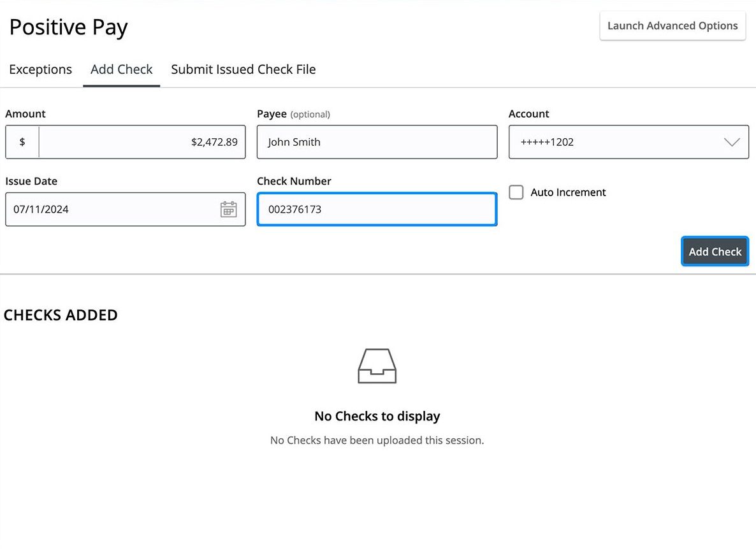Viewport: 756px width, 549px height.
Task: Open the Submit Issued Check File tab
Action: (244, 69)
